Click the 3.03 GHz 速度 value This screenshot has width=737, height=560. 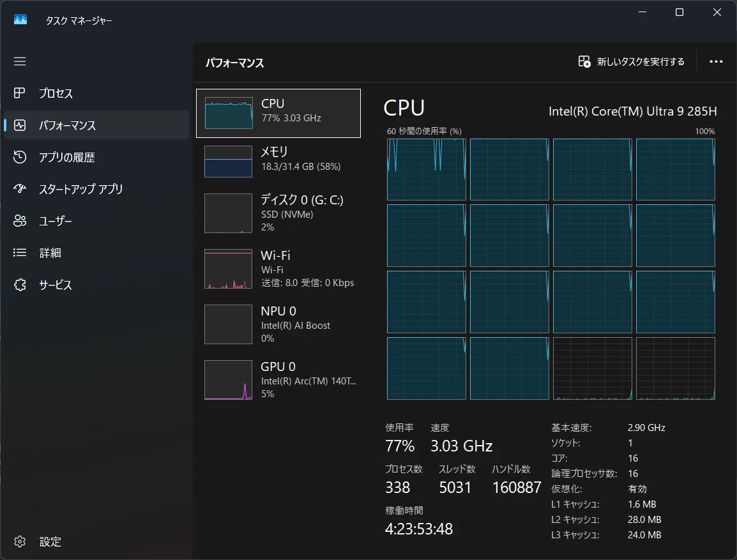461,446
